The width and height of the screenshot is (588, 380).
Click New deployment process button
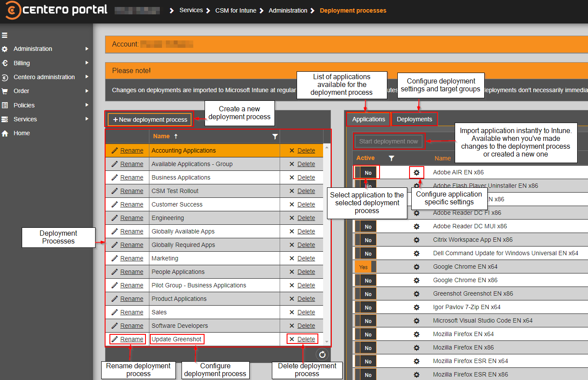(150, 120)
